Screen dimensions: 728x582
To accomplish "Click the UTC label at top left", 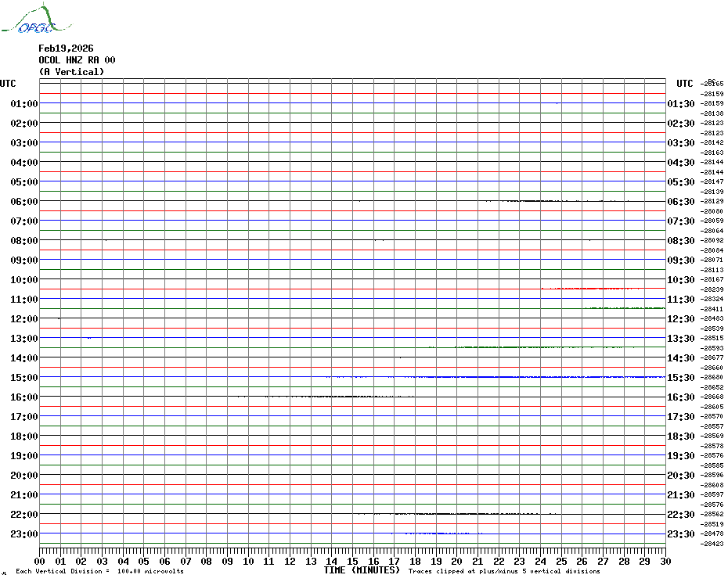I will (8, 84).
